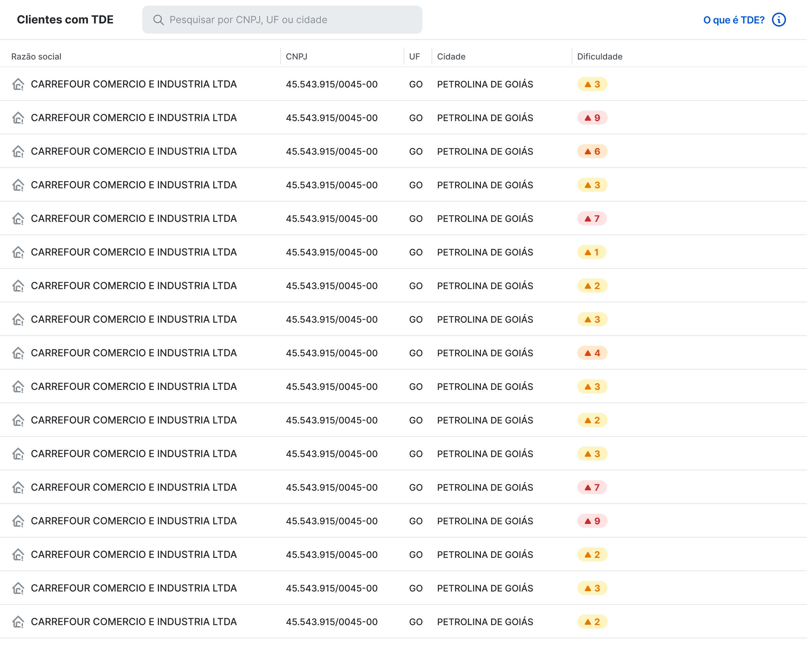Click the house icon in the first table row
807x672 pixels.
pos(18,84)
